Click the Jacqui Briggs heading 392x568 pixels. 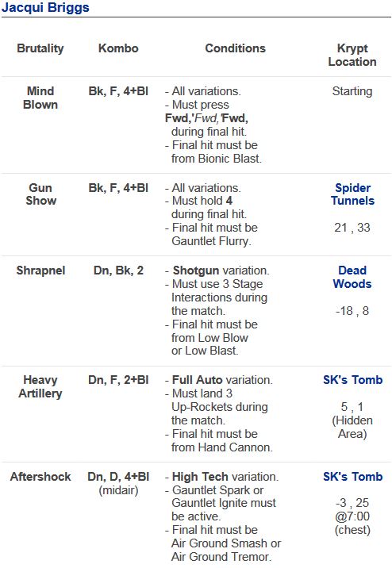tap(45, 7)
